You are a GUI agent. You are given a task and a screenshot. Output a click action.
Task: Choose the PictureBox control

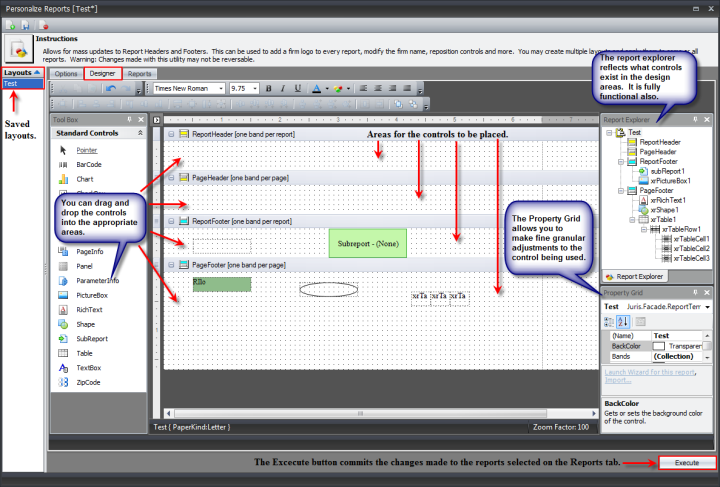[x=92, y=295]
